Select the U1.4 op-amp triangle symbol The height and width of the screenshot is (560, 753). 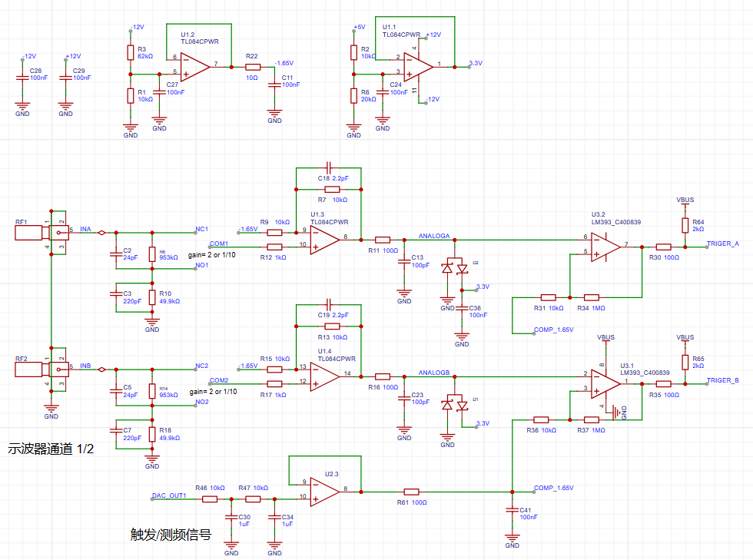pos(324,376)
